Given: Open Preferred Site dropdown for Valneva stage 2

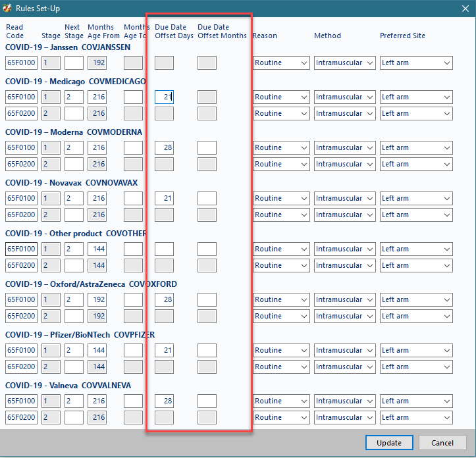Looking at the screenshot, I should pos(416,418).
